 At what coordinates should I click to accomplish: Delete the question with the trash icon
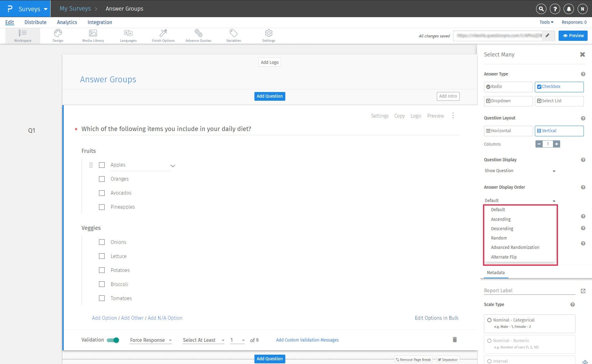(455, 339)
